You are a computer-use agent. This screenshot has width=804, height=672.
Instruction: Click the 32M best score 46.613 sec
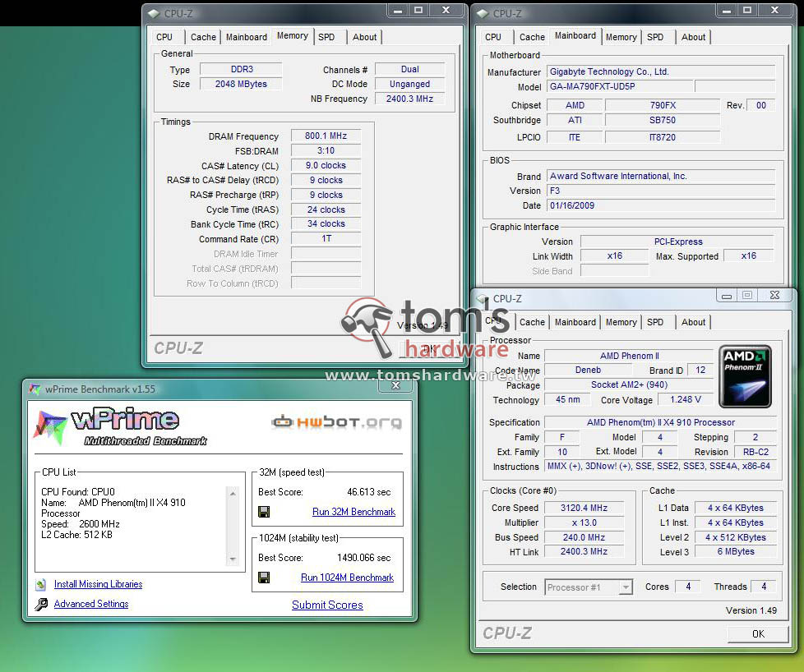pos(368,492)
